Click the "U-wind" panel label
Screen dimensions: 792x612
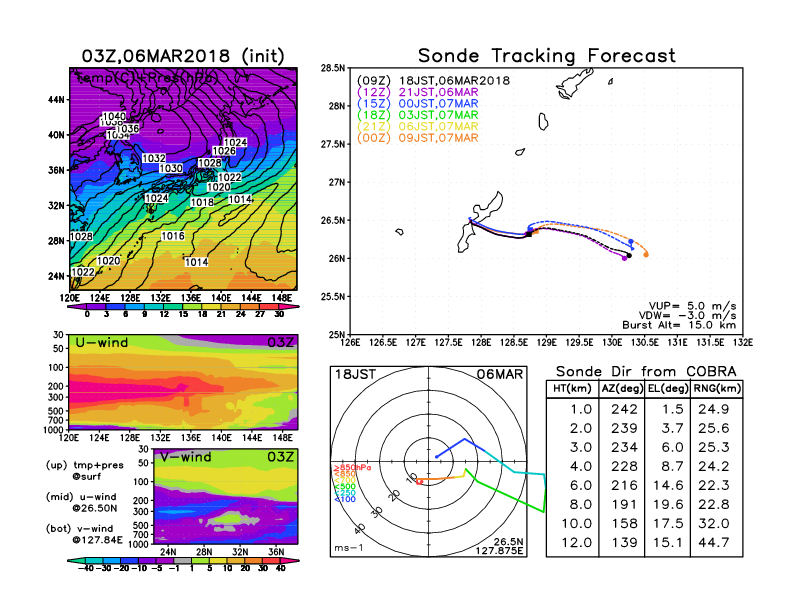pyautogui.click(x=102, y=343)
